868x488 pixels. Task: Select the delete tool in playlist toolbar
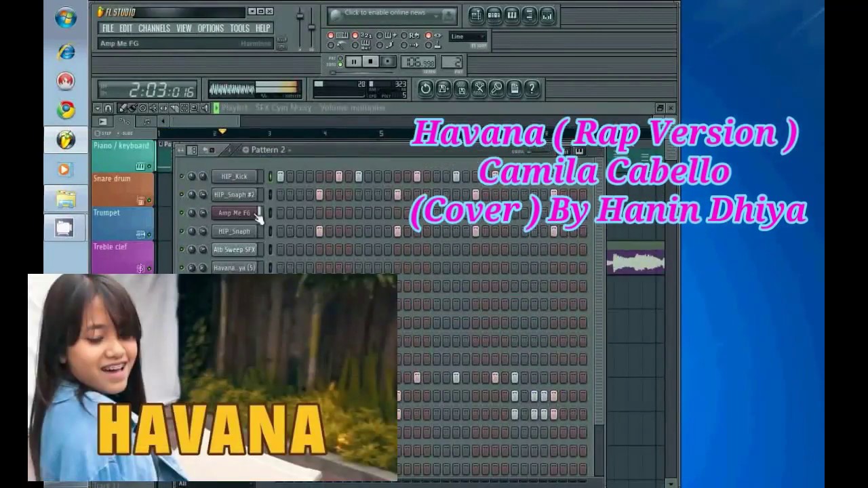[x=142, y=108]
